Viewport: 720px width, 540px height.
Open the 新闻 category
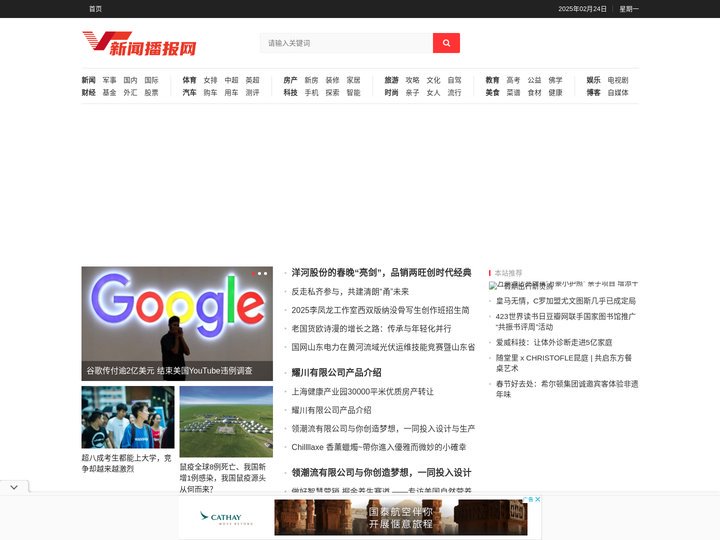point(89,80)
